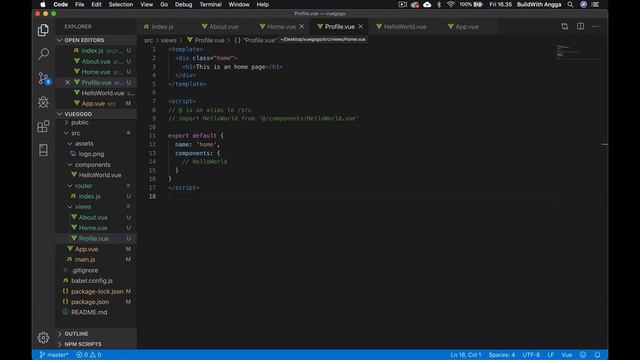
Task: Change indentation via Spaces: 4
Action: pyautogui.click(x=502, y=355)
